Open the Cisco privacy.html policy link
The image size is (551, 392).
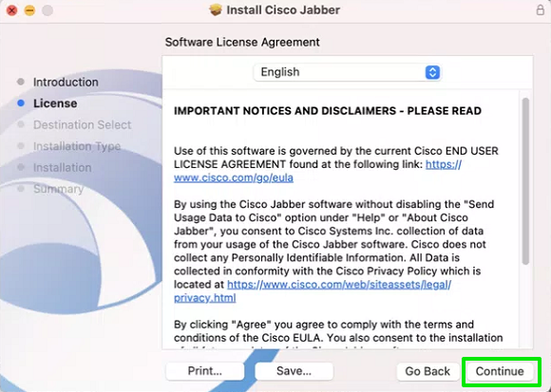[x=205, y=298]
